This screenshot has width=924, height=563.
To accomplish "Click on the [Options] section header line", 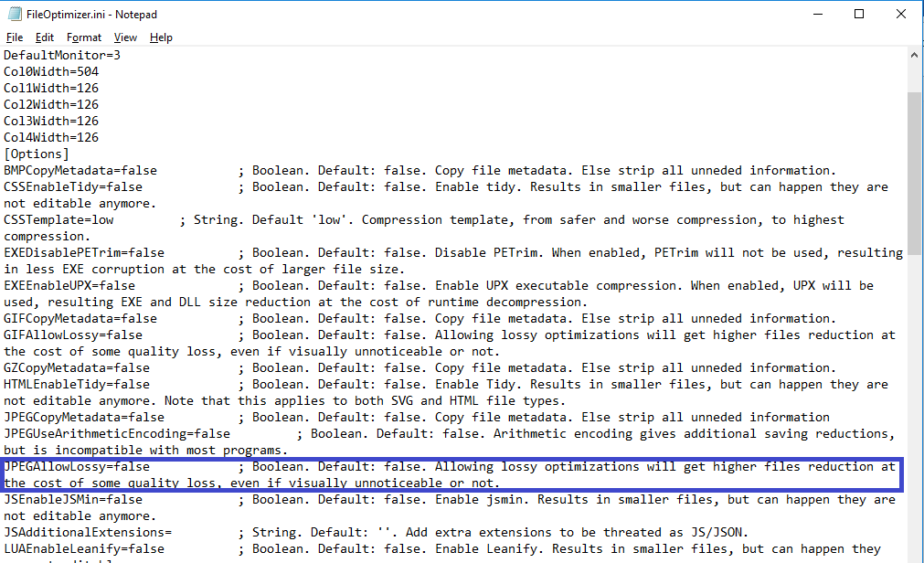I will point(37,154).
